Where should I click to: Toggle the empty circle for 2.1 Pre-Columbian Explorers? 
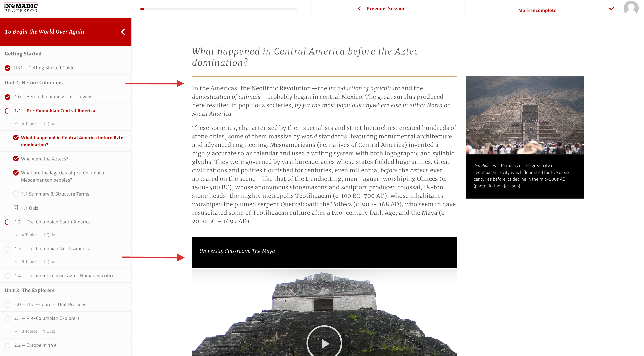pos(8,318)
